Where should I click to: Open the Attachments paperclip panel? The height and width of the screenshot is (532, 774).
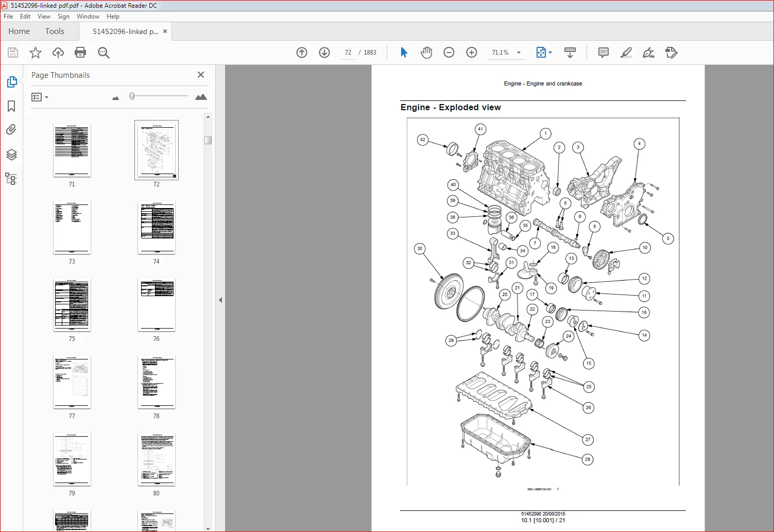(11, 130)
